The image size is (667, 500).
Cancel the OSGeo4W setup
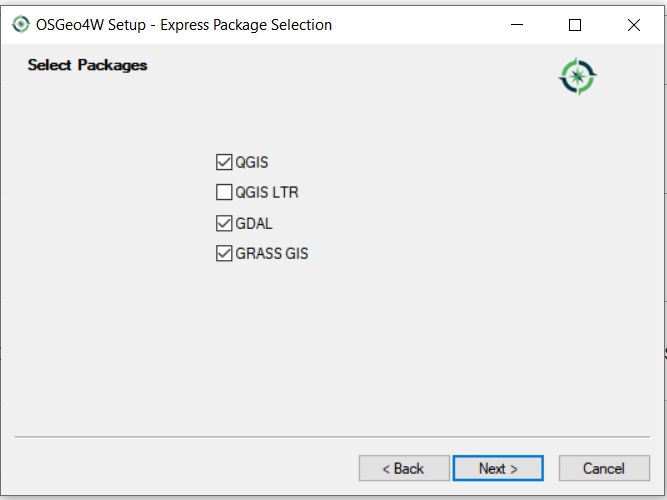(x=603, y=468)
